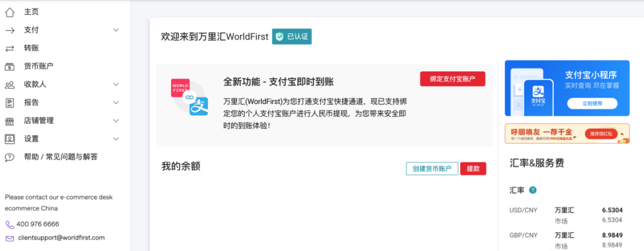The width and height of the screenshot is (644, 251).
Task: Expand the 设置 menu chevron
Action: pyautogui.click(x=116, y=139)
